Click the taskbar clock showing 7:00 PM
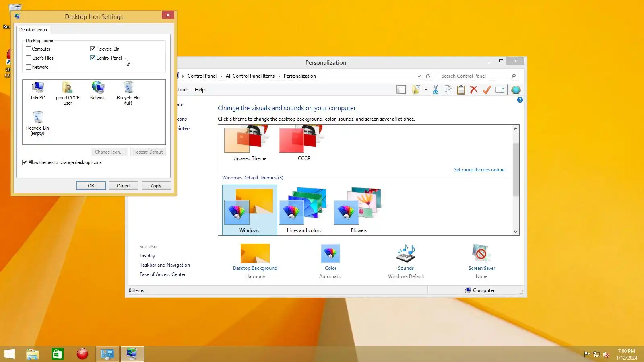644x362 pixels. (627, 354)
